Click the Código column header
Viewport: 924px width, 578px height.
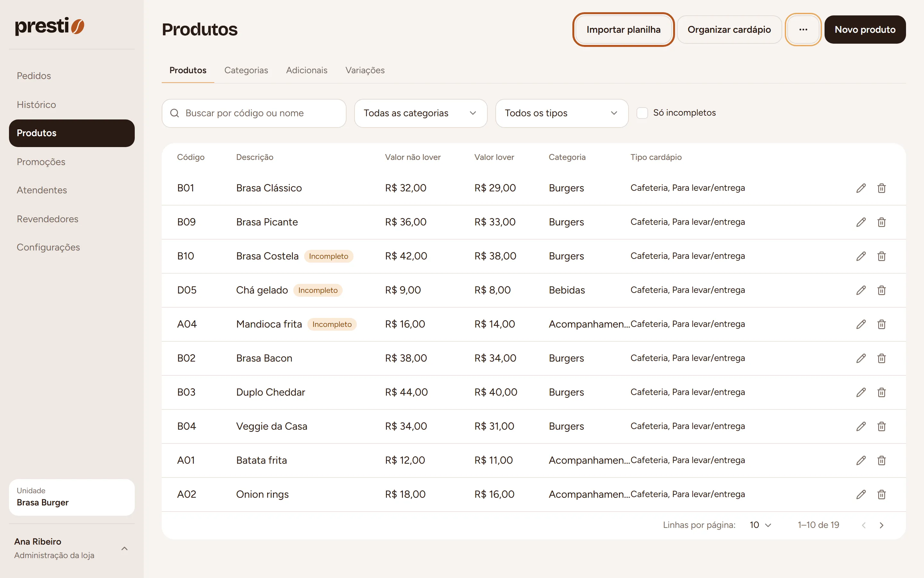[191, 157]
